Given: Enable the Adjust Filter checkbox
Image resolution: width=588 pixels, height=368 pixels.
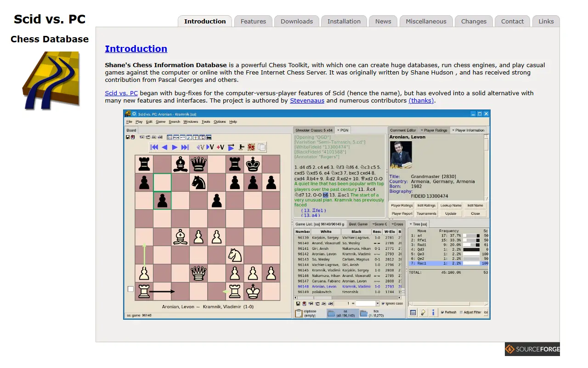Looking at the screenshot, I should point(461,312).
